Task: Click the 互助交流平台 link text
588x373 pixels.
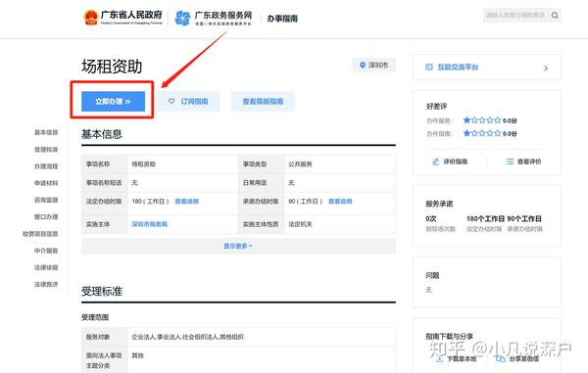Action: tap(458, 67)
